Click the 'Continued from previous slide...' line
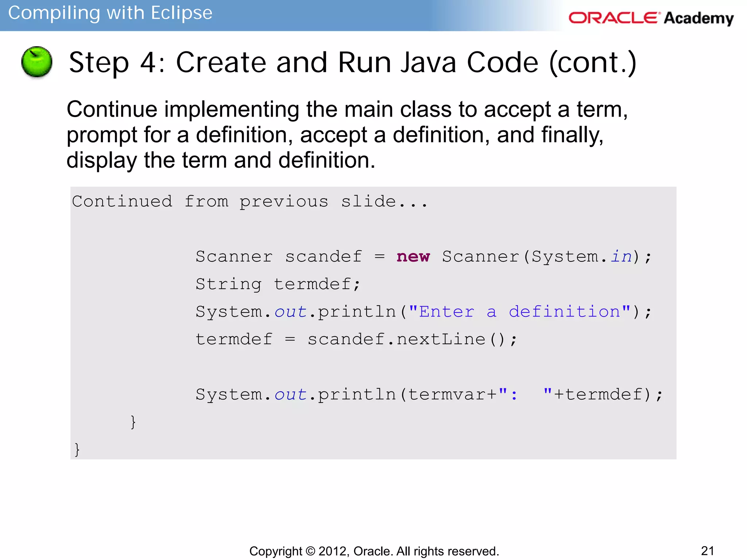Viewport: 747px width, 560px height. click(250, 202)
